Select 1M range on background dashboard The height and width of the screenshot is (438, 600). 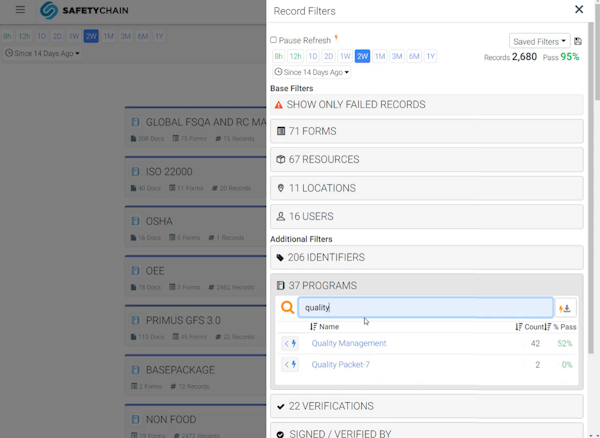pyautogui.click(x=109, y=36)
